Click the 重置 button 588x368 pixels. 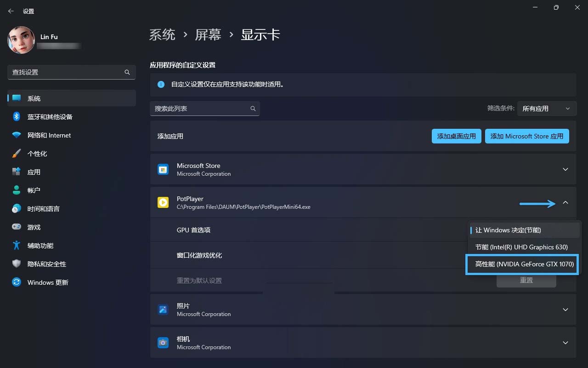coord(526,280)
